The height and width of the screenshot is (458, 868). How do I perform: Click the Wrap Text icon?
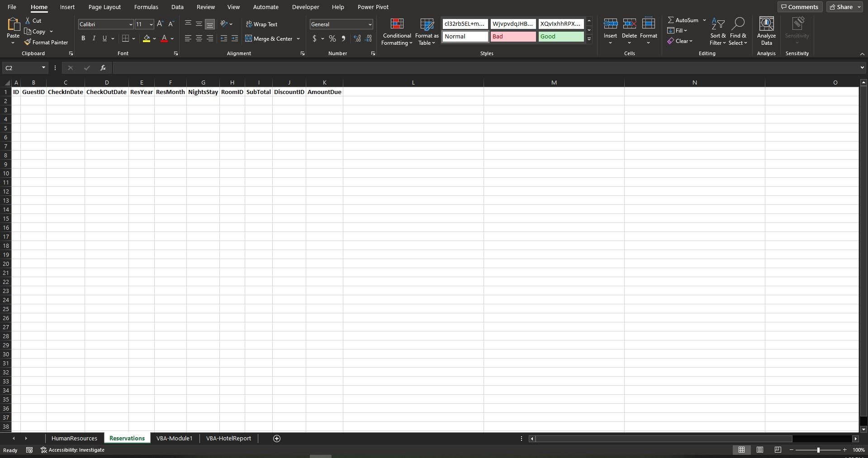262,24
